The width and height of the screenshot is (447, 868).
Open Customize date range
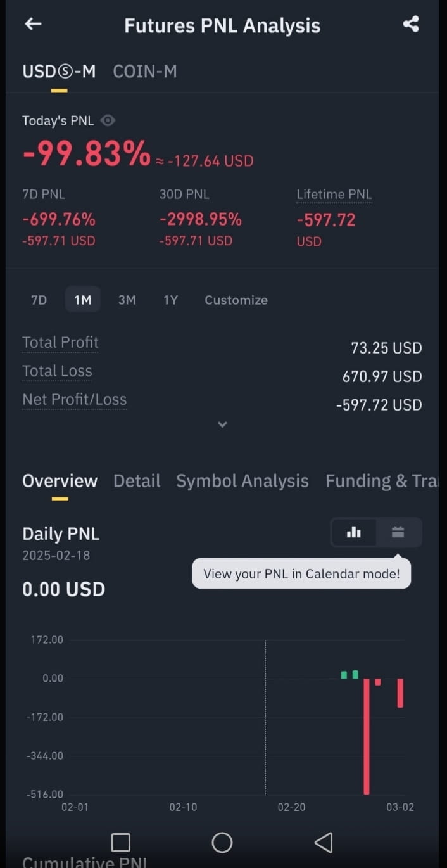pyautogui.click(x=236, y=300)
